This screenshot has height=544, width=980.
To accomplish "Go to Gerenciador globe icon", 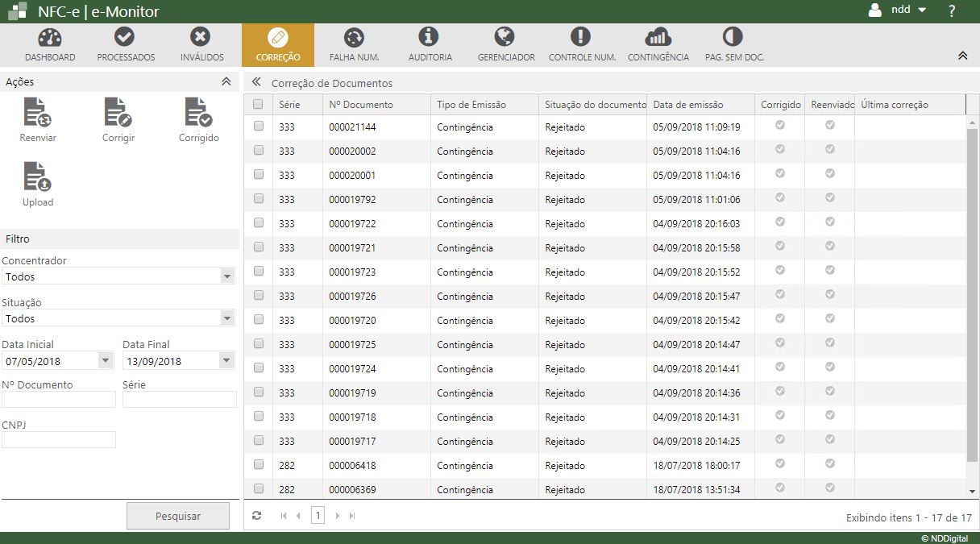I will [x=505, y=37].
